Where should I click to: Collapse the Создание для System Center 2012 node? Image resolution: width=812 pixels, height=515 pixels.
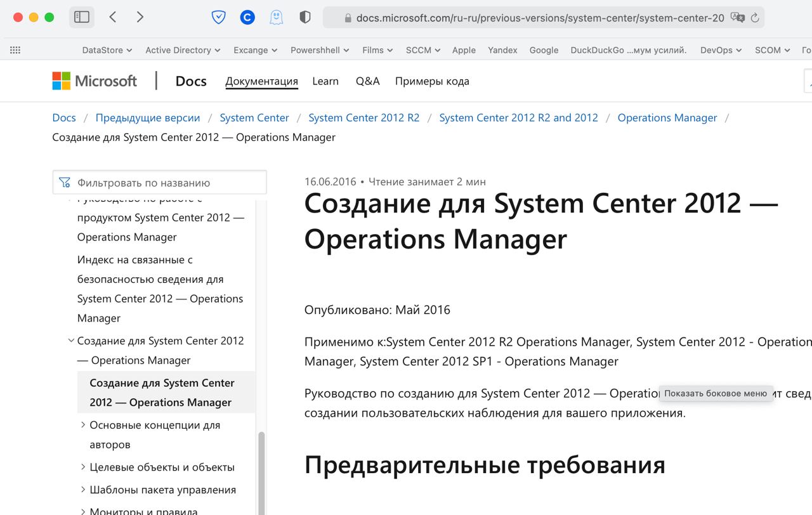coord(71,341)
